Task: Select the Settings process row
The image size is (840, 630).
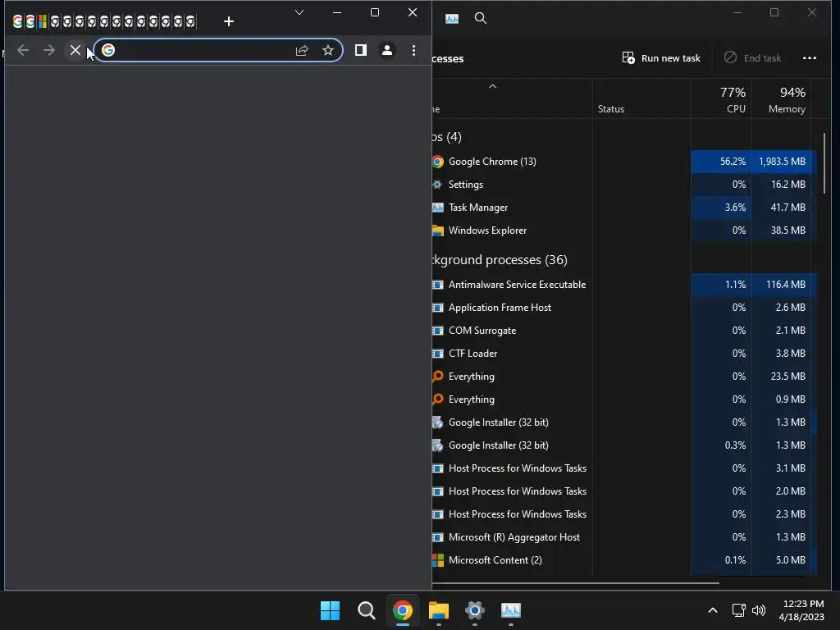Action: [624, 185]
